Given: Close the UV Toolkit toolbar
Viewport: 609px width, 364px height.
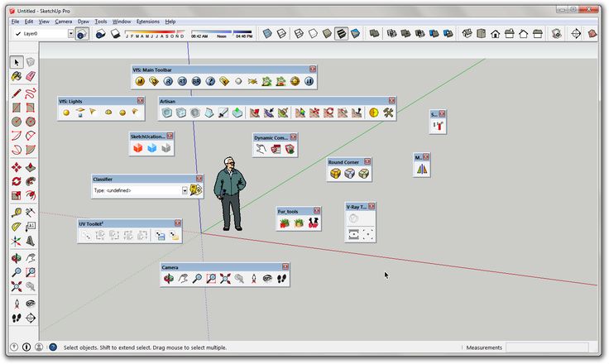Looking at the screenshot, I should click(178, 223).
